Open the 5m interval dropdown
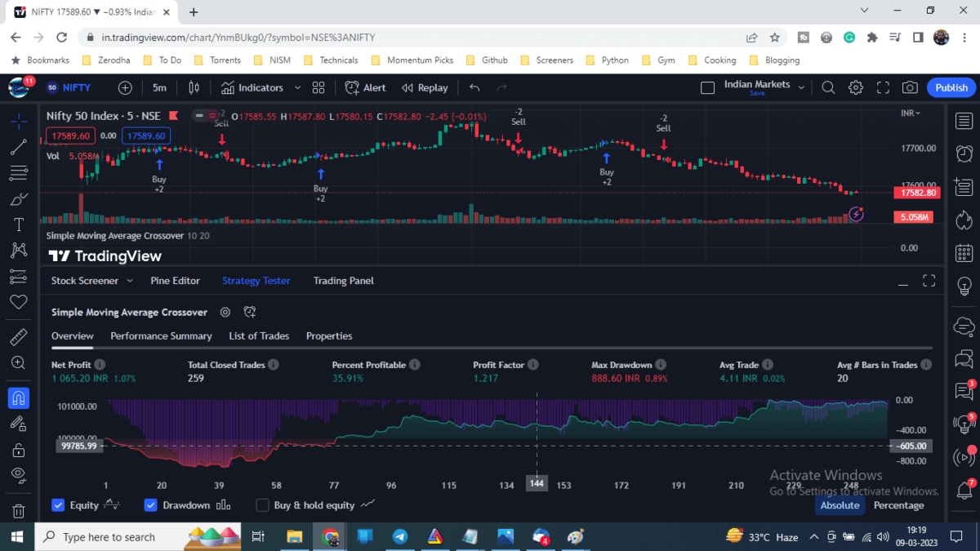 tap(160, 87)
